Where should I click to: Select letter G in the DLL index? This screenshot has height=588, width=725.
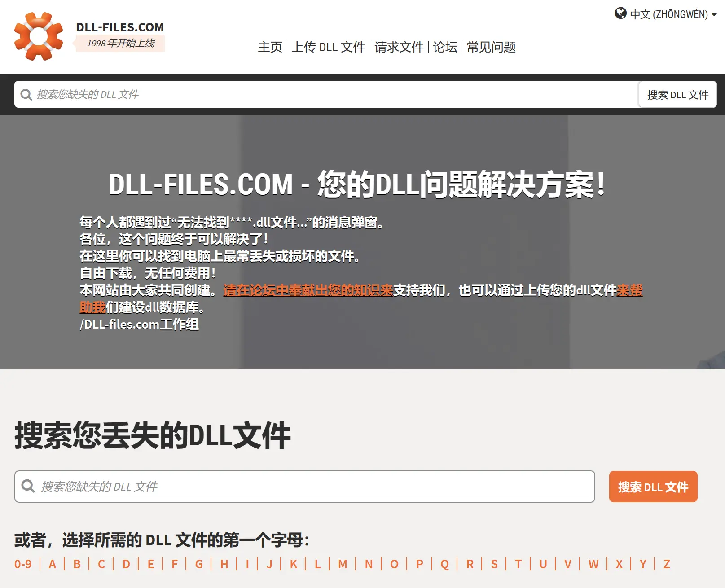199,564
